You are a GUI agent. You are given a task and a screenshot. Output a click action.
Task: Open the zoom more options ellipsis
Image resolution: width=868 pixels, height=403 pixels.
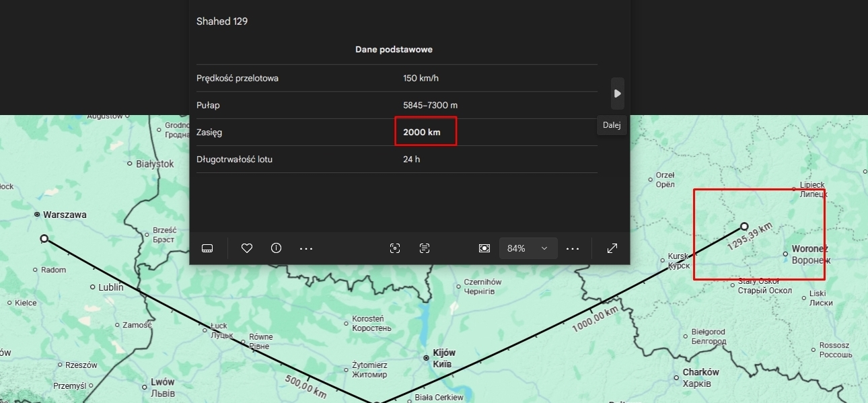(573, 248)
